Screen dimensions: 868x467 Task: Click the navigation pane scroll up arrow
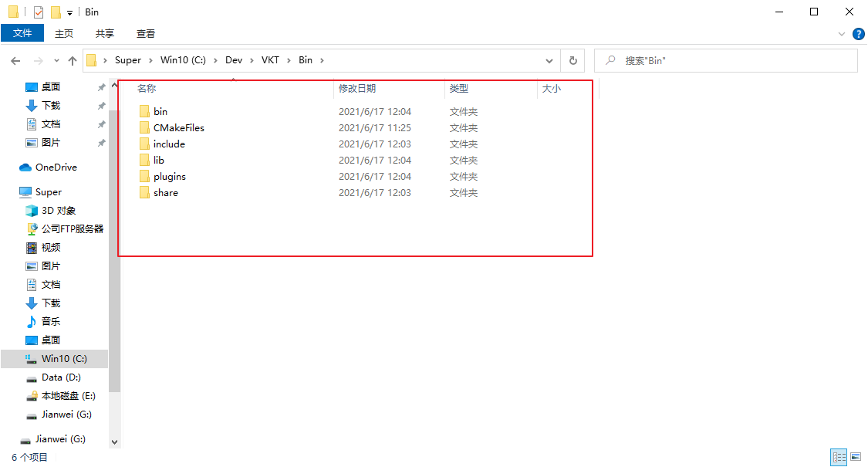click(x=115, y=86)
